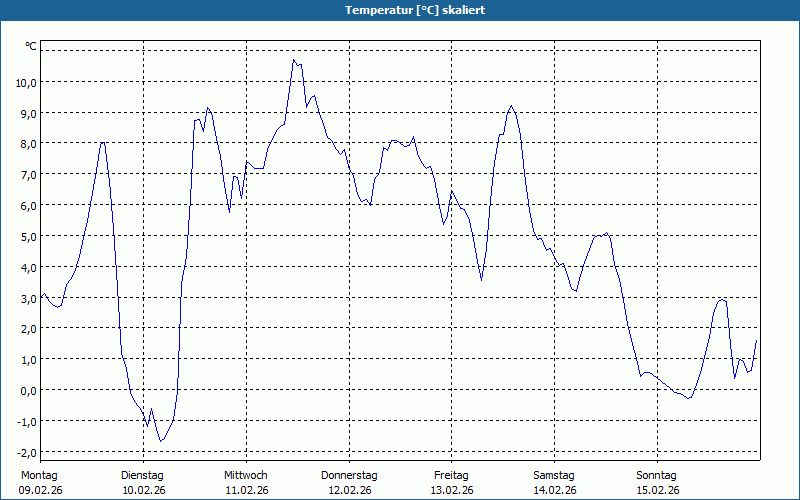This screenshot has width=800, height=500.
Task: Click the 9,0 axis value
Action: (x=29, y=114)
